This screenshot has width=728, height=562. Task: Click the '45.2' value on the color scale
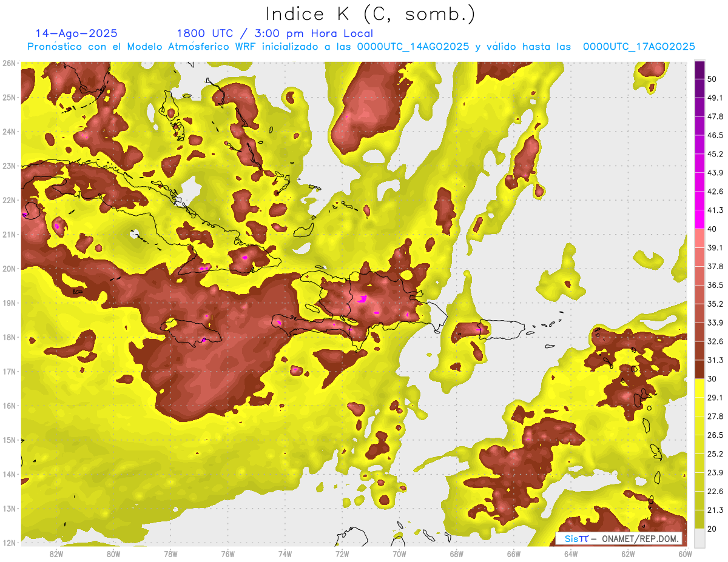(715, 154)
